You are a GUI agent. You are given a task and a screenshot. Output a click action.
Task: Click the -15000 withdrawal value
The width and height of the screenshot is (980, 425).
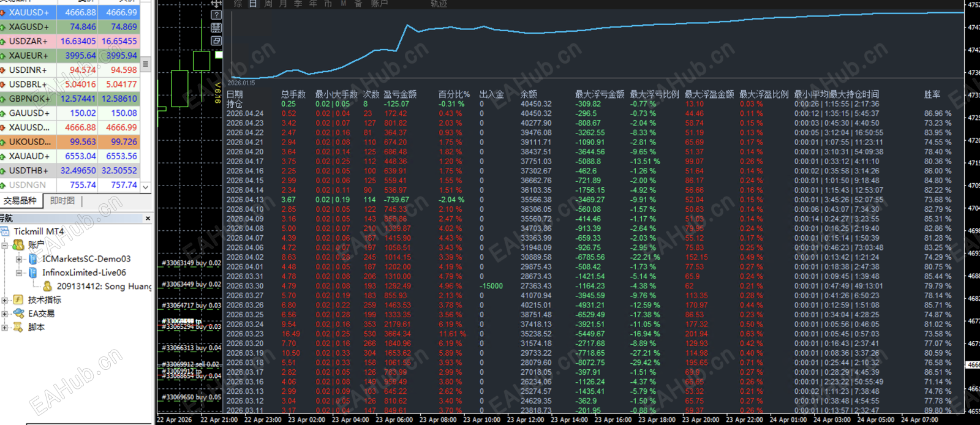[x=491, y=286]
